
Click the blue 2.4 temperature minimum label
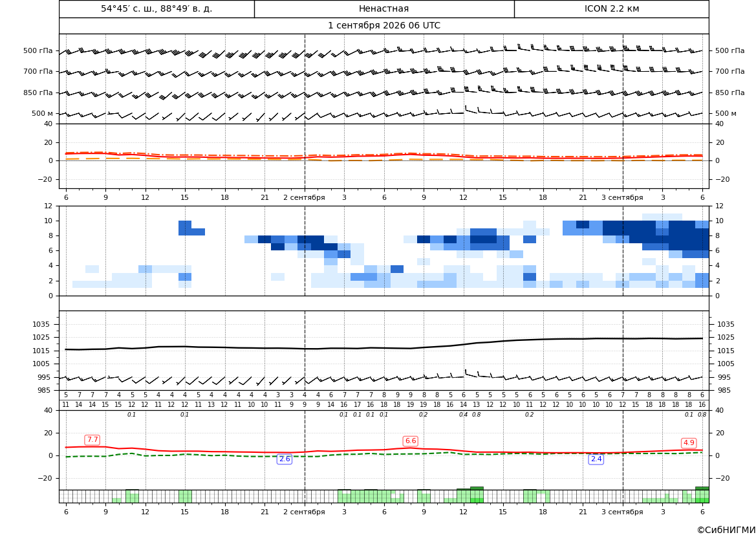coord(596,459)
